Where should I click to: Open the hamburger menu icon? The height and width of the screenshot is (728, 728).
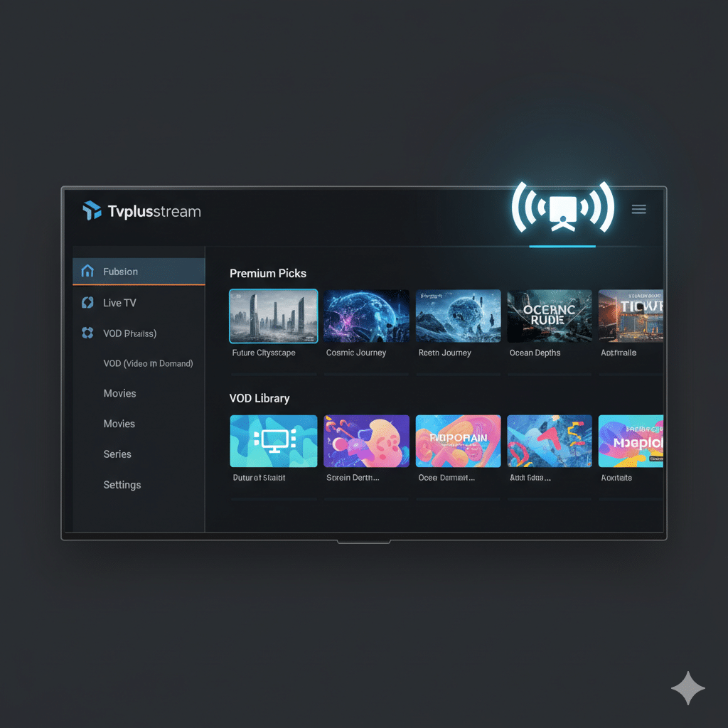pyautogui.click(x=638, y=209)
